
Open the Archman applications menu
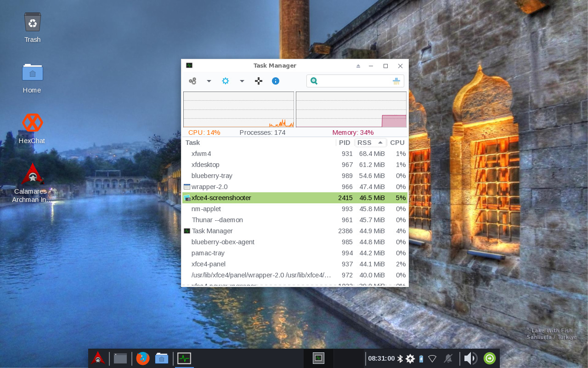(x=98, y=357)
